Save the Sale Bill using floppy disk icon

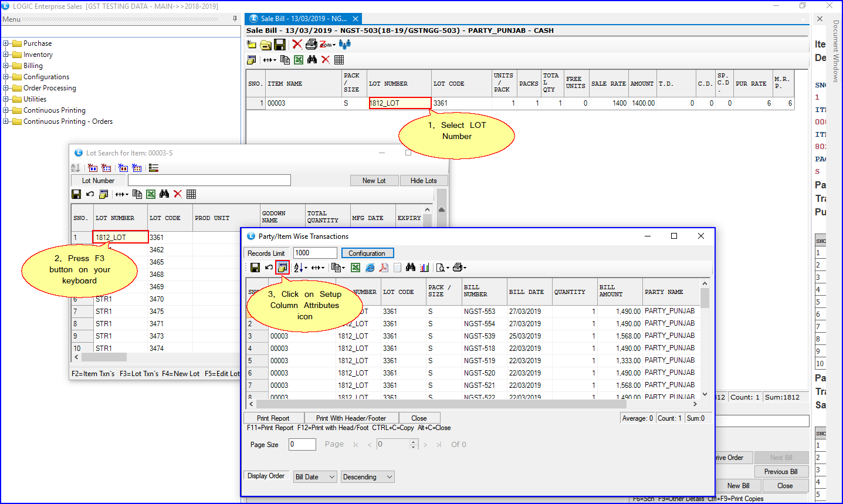280,45
